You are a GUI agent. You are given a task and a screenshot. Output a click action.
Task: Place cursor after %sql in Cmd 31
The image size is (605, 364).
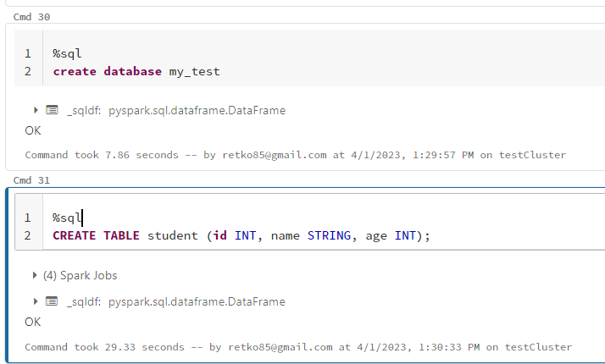tap(82, 218)
